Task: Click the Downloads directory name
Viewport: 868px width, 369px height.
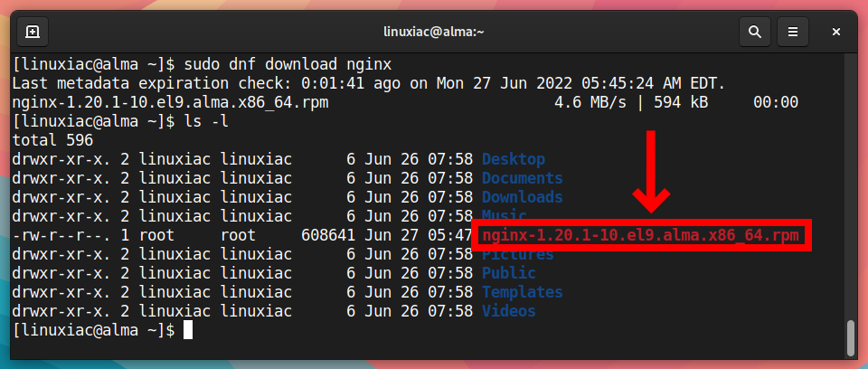Action: click(x=522, y=197)
